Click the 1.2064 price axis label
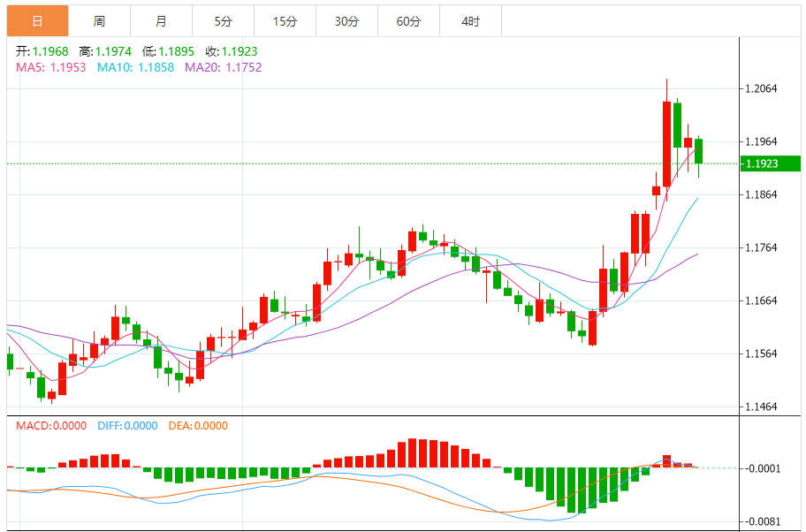 [x=762, y=88]
